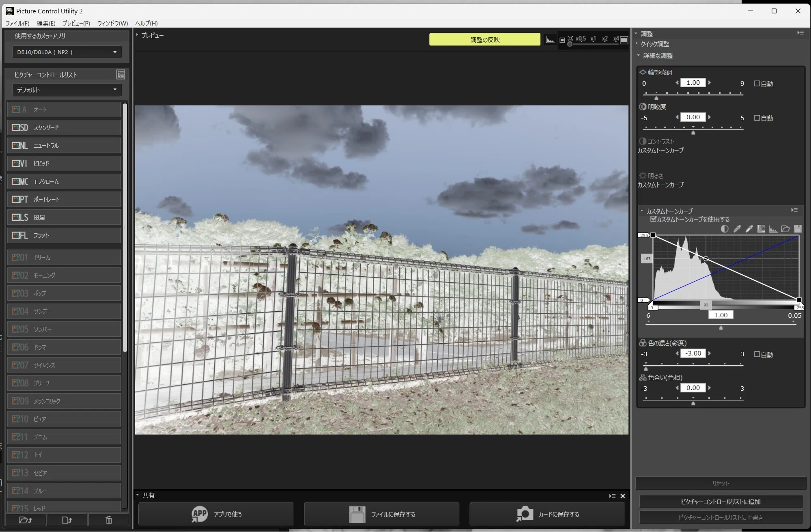The width and height of the screenshot is (811, 532).
Task: Click ファイルに保存する button
Action: pyautogui.click(x=381, y=514)
